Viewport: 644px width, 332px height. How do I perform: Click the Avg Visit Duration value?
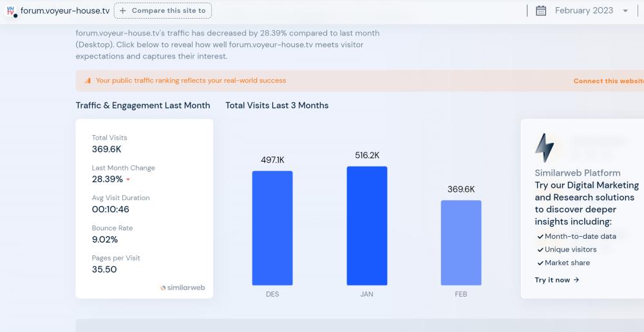pyautogui.click(x=111, y=209)
